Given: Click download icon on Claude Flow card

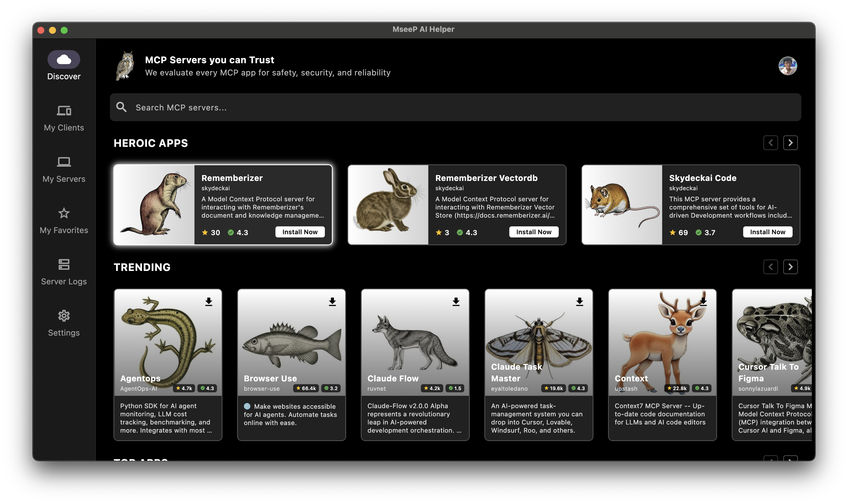Looking at the screenshot, I should (456, 302).
